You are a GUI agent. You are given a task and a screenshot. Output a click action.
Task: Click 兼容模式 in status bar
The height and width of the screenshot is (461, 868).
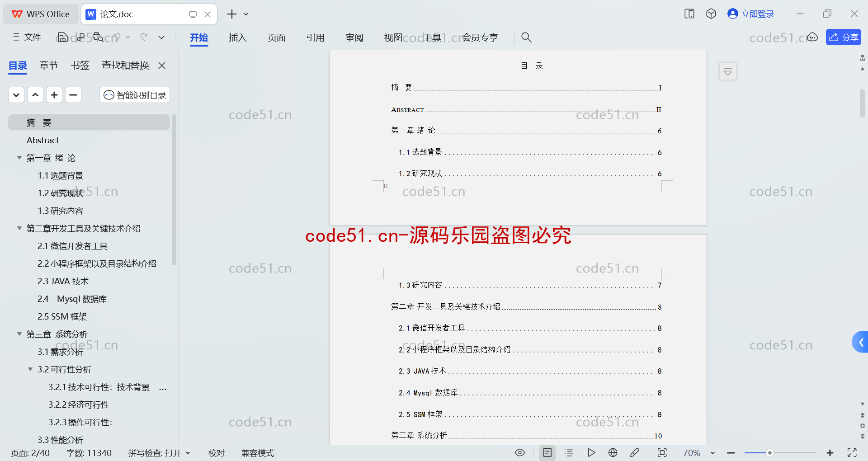[258, 453]
